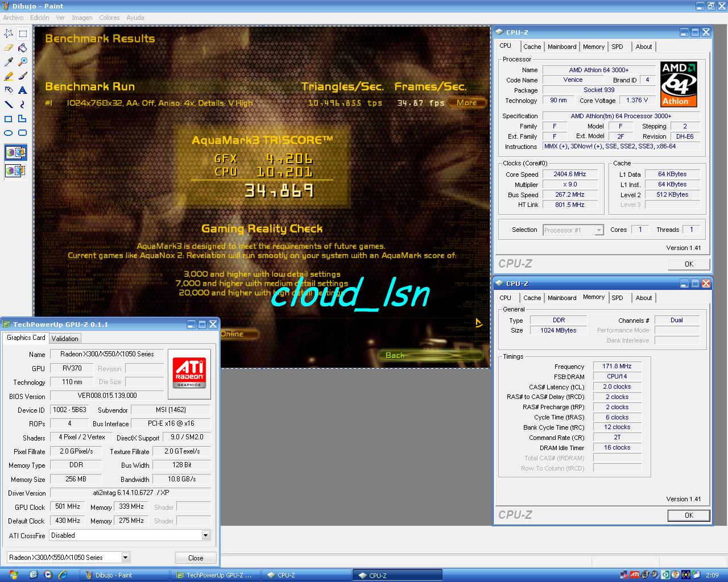Click the system clock showing 2:09
The width and height of the screenshot is (728, 582).
tap(712, 575)
